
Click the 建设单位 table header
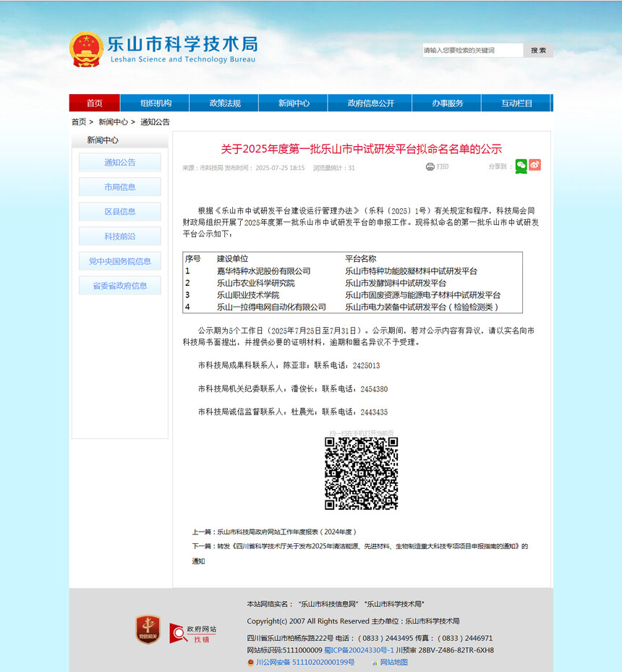233,259
